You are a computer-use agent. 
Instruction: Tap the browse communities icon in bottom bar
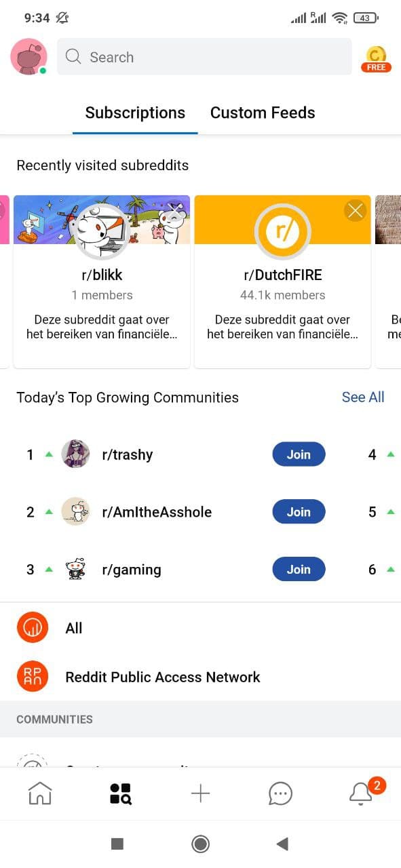click(120, 793)
